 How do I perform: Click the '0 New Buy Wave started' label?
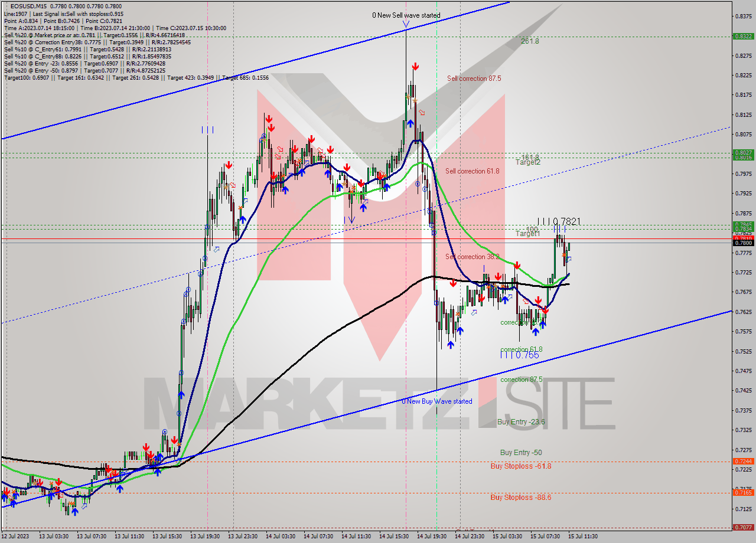point(437,401)
